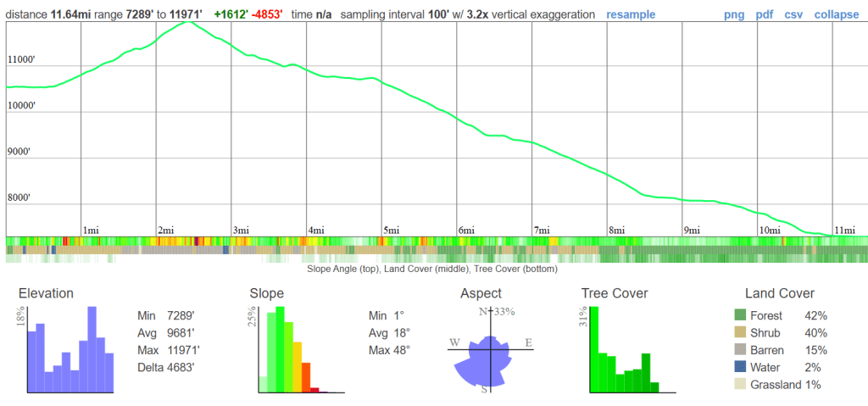Click the resample link
868x406 pixels.
click(631, 14)
